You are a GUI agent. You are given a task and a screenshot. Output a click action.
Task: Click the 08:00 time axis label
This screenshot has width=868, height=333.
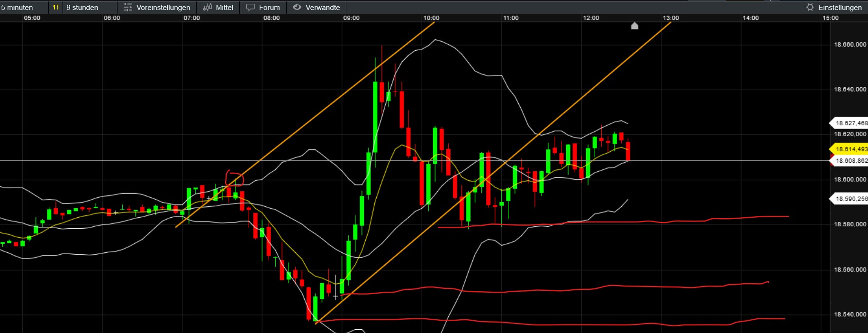click(x=271, y=18)
